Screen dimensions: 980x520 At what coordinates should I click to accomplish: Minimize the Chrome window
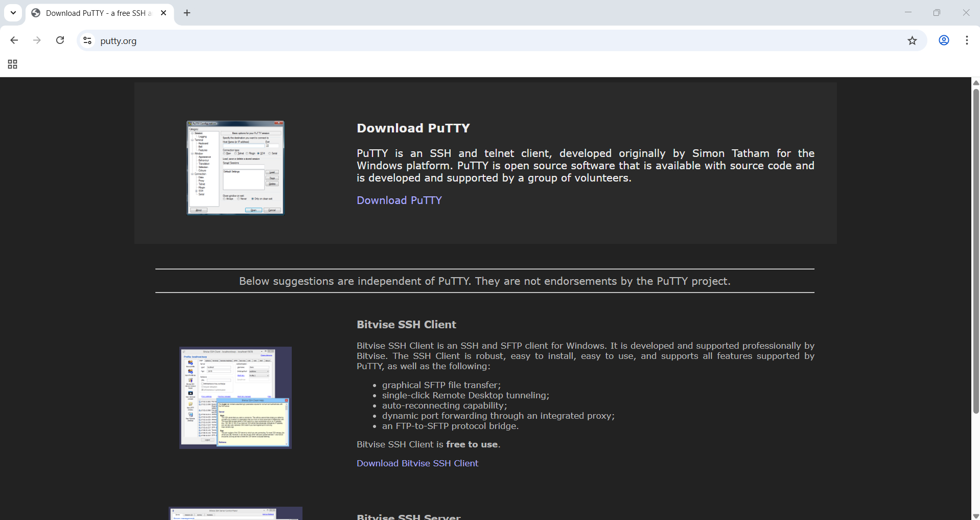point(908,12)
